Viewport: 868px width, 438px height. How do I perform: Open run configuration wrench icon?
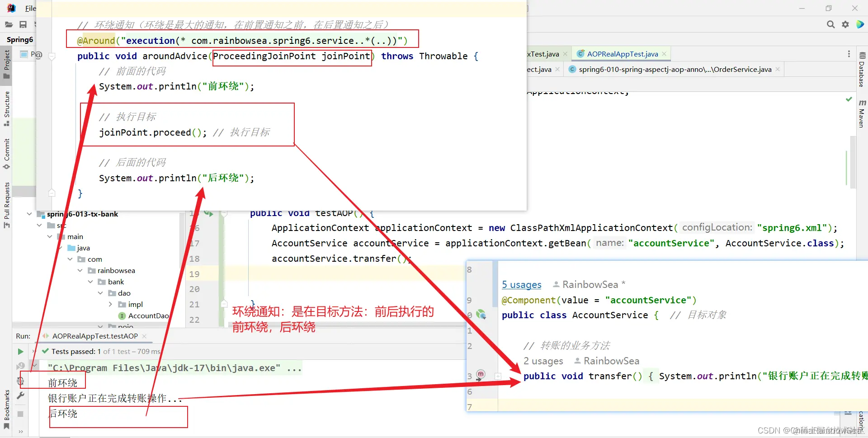tap(20, 396)
